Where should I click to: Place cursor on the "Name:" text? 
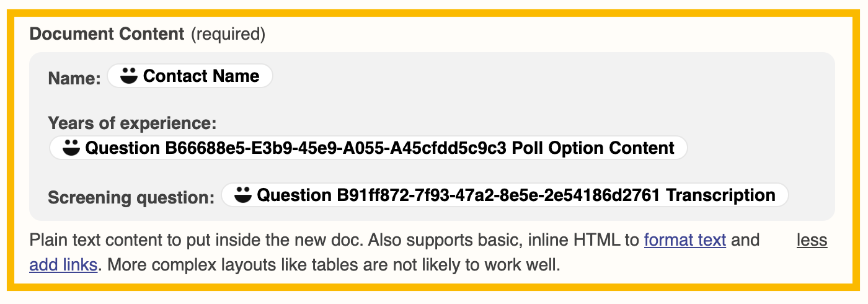click(x=74, y=78)
